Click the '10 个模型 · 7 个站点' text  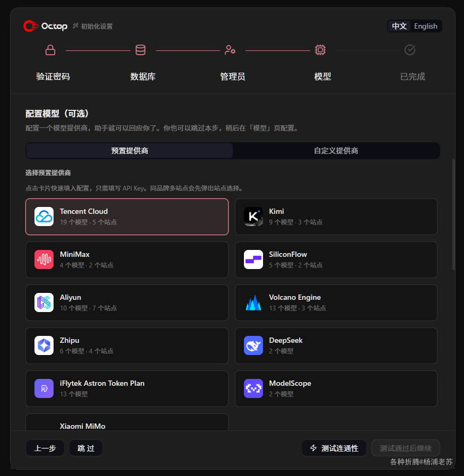pyautogui.click(x=88, y=308)
